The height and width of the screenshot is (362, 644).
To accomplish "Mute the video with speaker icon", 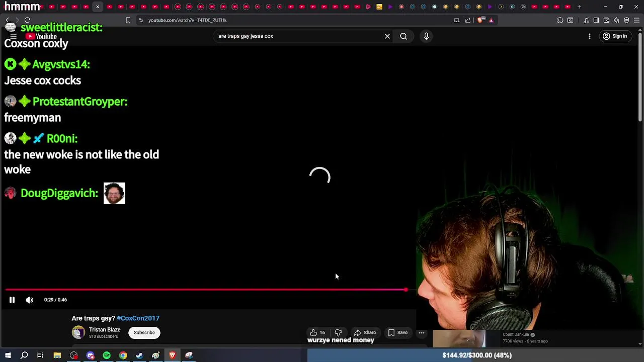I will pyautogui.click(x=30, y=300).
